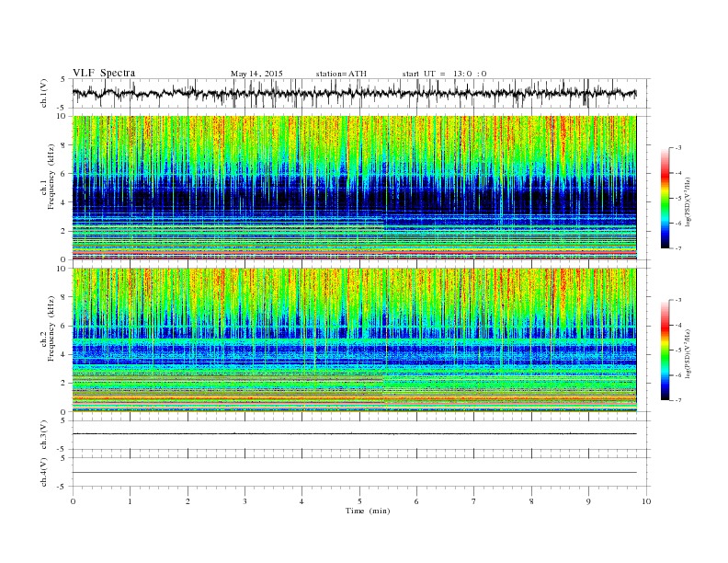728x563 pixels.
Task: Click the 2 kHz tick label on ch.1 axis
Action: (x=64, y=231)
